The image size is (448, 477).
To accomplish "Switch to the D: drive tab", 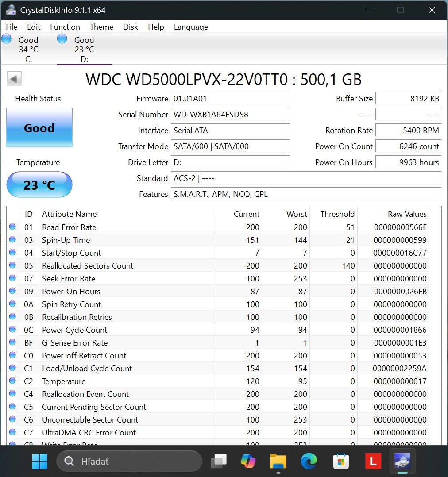I will pyautogui.click(x=84, y=49).
